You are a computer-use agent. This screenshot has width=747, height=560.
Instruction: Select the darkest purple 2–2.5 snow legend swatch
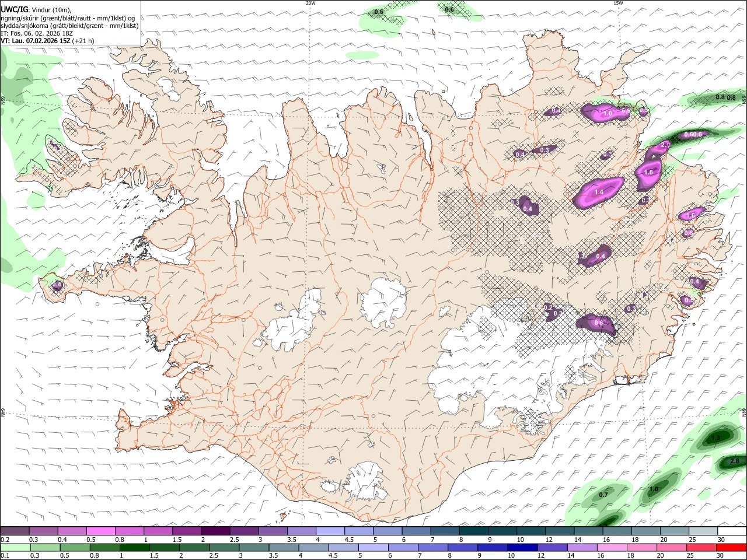215,531
